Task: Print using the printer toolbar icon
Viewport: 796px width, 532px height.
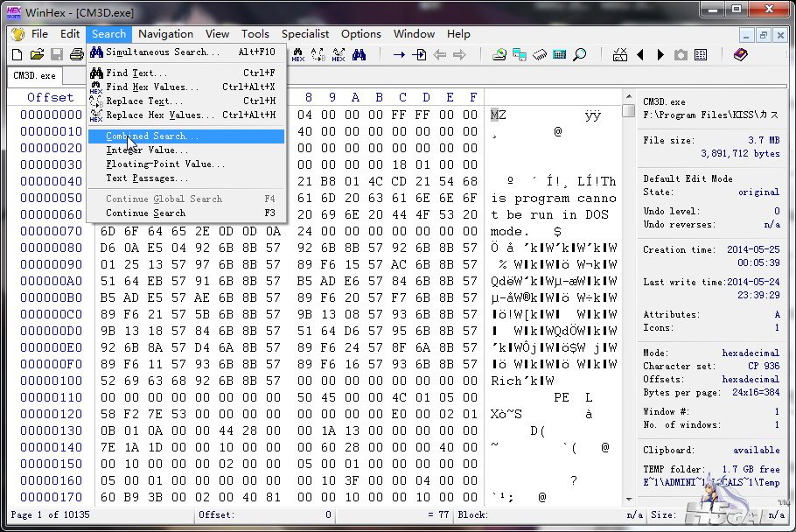Action: (x=76, y=55)
